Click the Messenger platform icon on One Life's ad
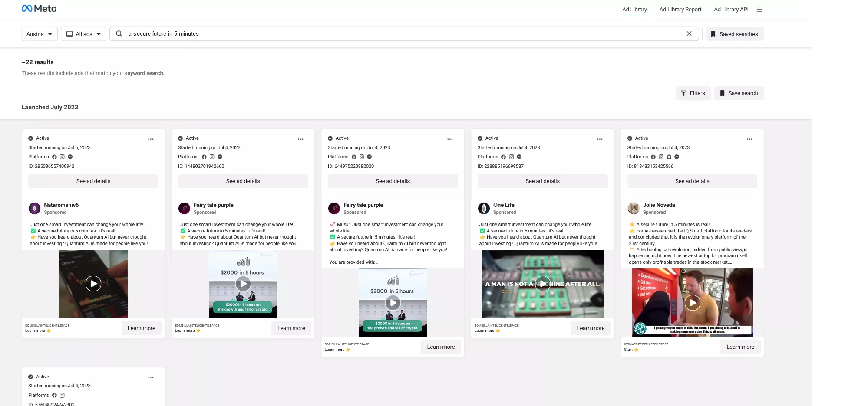The image size is (868, 406). point(519,157)
